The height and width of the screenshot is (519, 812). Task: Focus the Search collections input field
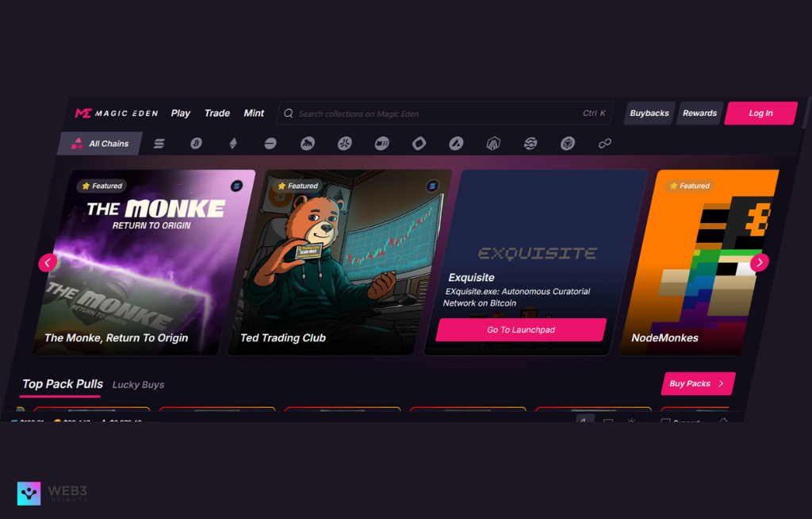pyautogui.click(x=436, y=113)
